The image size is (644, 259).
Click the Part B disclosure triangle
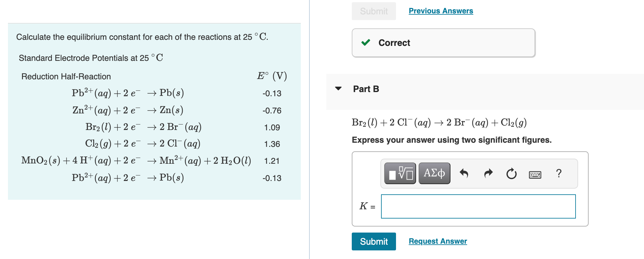click(338, 89)
